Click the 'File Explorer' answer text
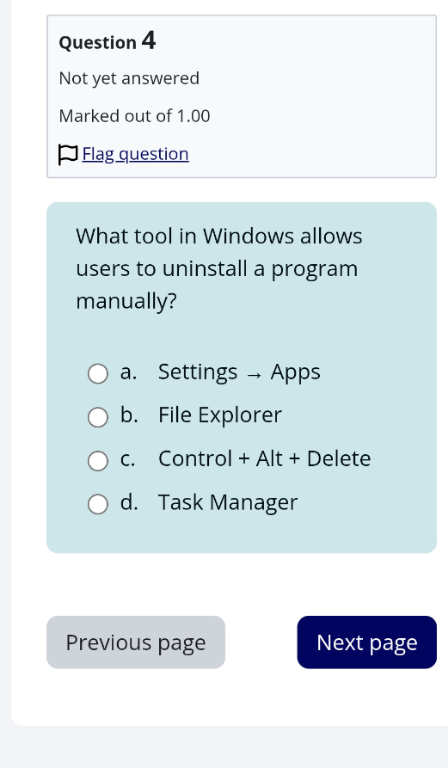Image resolution: width=448 pixels, height=768 pixels. pos(220,415)
